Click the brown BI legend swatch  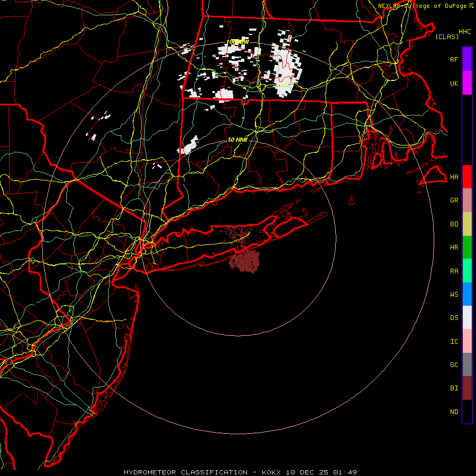[467, 388]
